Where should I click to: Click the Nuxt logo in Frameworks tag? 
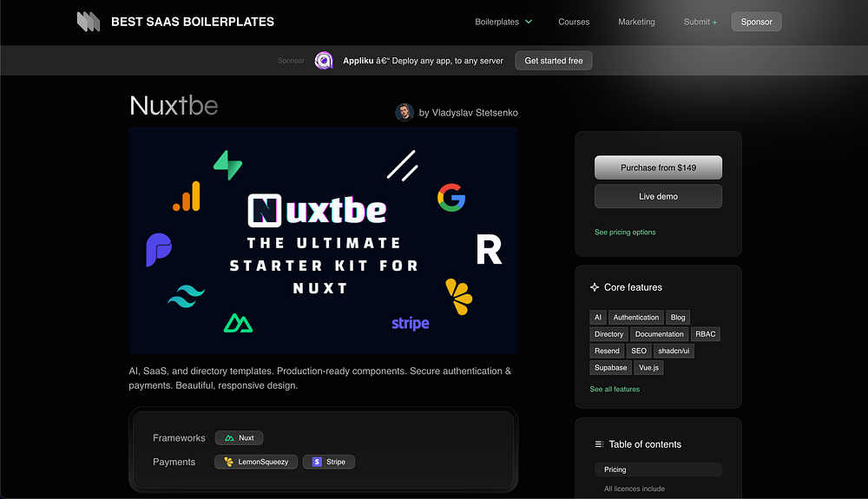[229, 438]
